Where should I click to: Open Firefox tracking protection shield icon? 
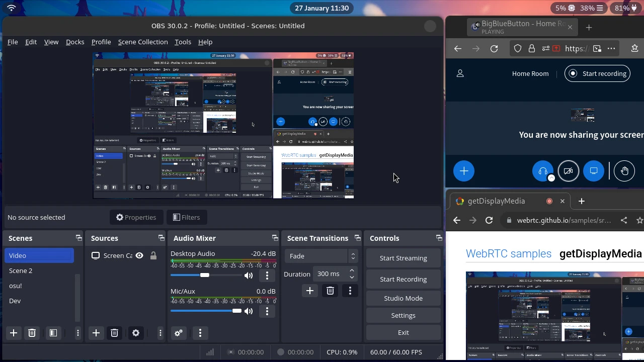pos(518,48)
